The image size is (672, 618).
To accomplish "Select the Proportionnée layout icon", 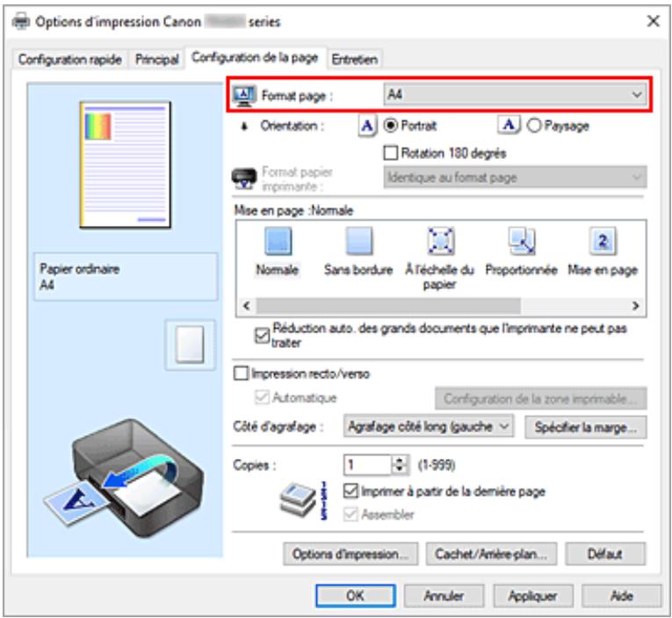I will pyautogui.click(x=522, y=241).
